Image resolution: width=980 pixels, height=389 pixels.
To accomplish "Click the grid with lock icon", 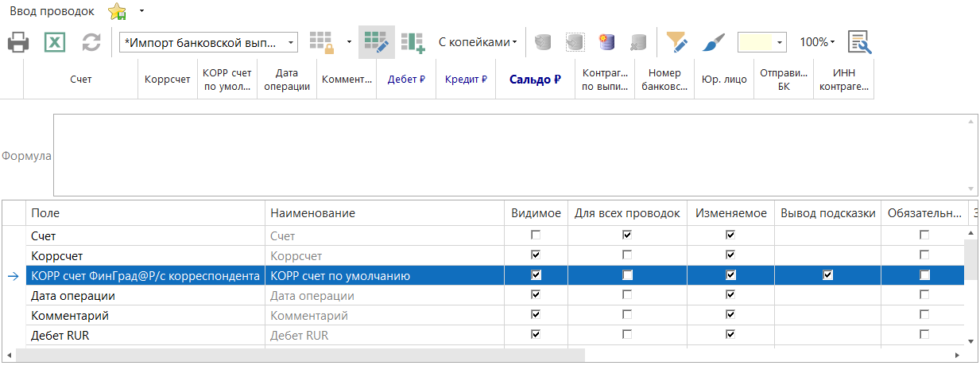I will pyautogui.click(x=322, y=42).
